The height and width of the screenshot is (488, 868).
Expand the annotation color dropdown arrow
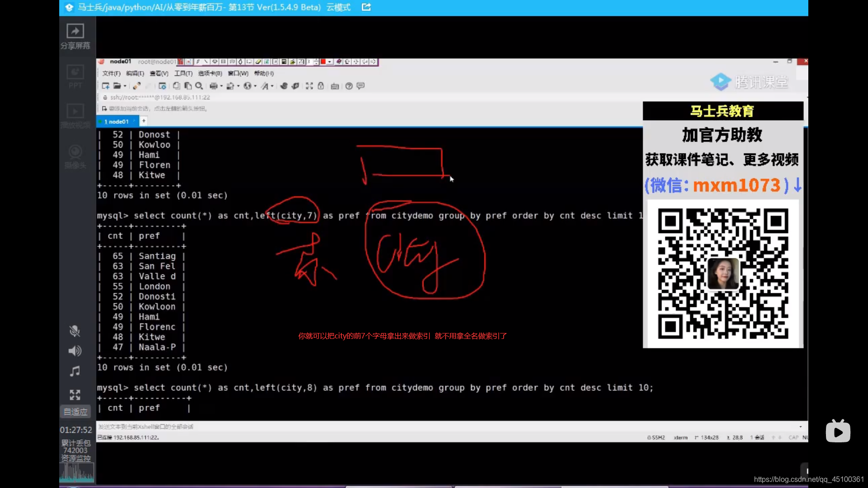pos(330,61)
